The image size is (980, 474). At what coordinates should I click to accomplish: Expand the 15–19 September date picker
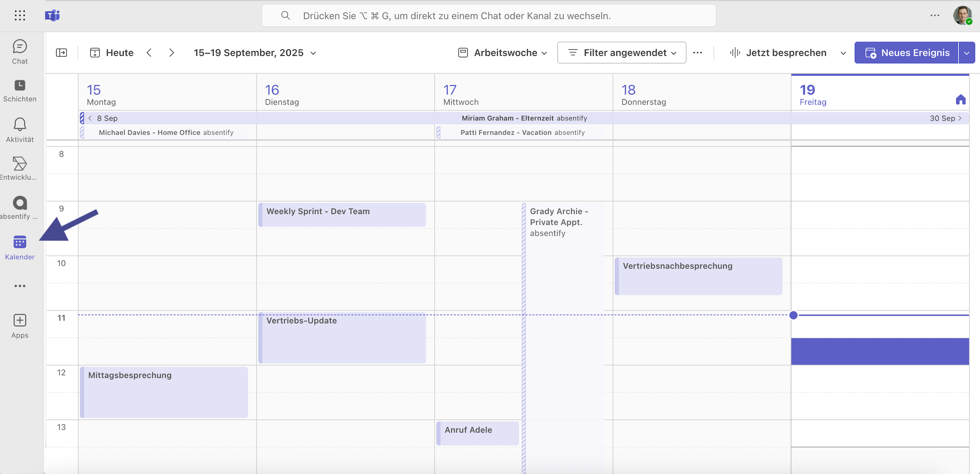(255, 53)
